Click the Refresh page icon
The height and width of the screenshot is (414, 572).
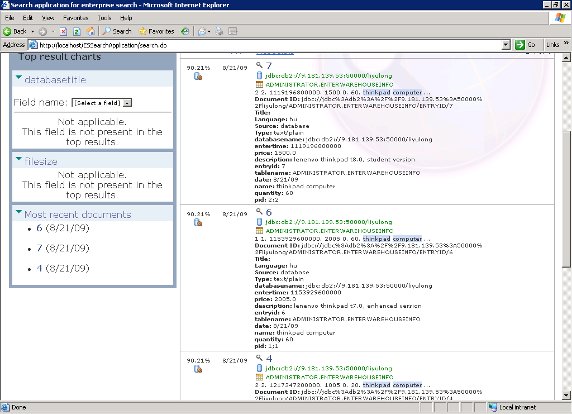tap(77, 31)
